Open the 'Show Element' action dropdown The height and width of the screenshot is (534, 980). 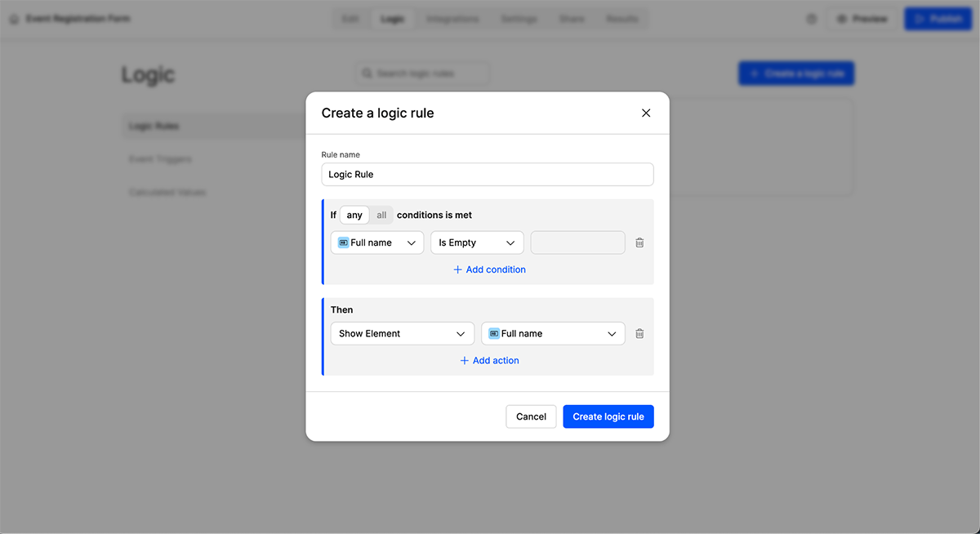[402, 334]
